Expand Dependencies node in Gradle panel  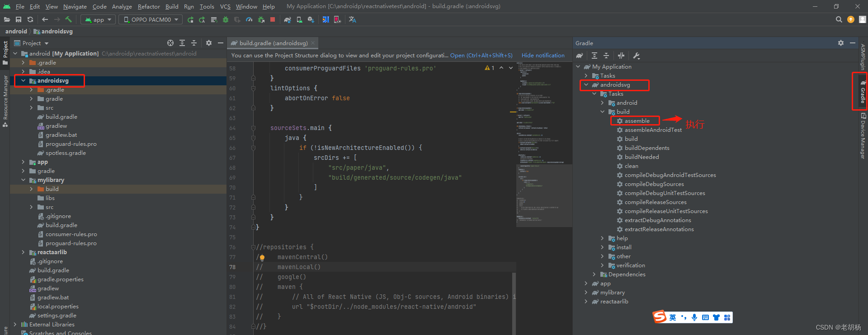(x=594, y=275)
